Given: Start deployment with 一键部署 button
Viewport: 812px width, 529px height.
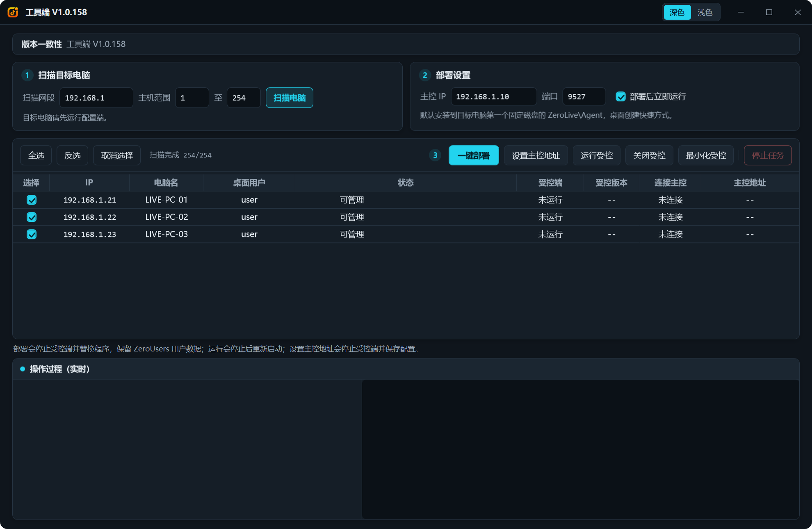Looking at the screenshot, I should click(x=474, y=155).
